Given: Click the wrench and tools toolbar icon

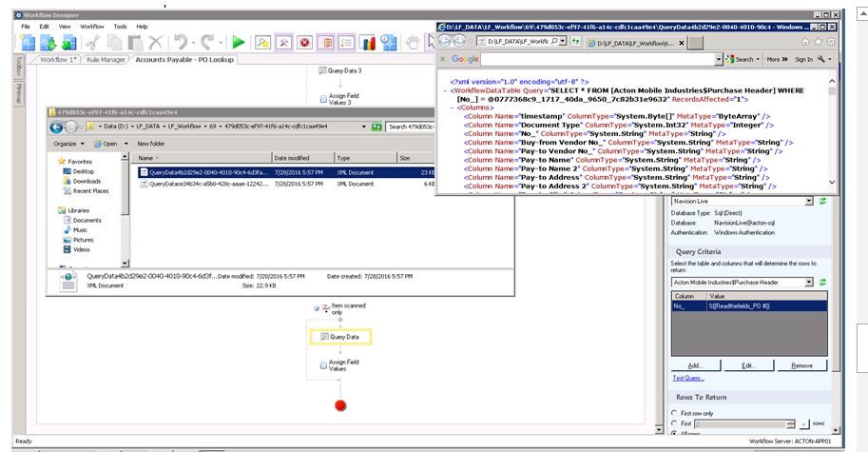Looking at the screenshot, I should 283,43.
